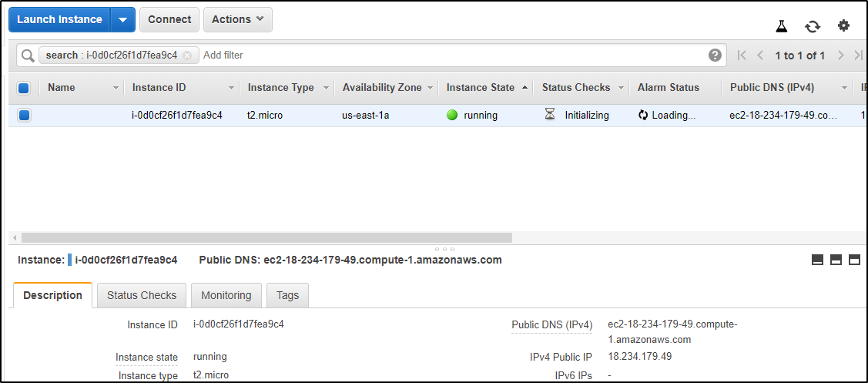The height and width of the screenshot is (383, 868).
Task: Refresh the instances list
Action: (813, 26)
